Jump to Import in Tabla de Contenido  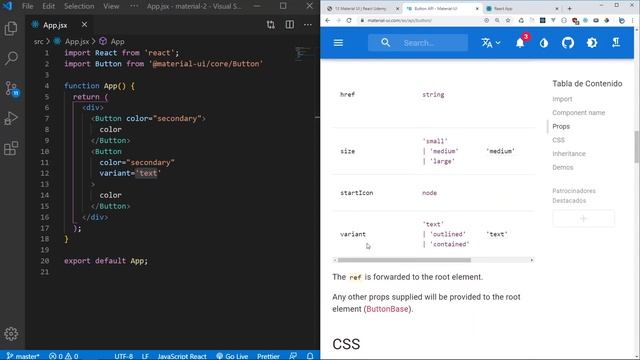point(562,99)
